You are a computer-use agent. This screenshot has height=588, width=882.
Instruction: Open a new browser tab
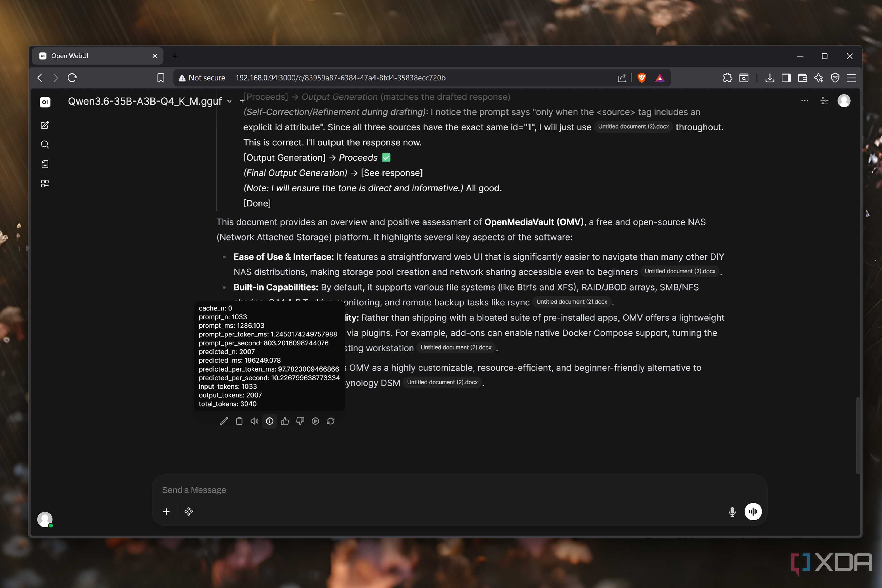175,56
